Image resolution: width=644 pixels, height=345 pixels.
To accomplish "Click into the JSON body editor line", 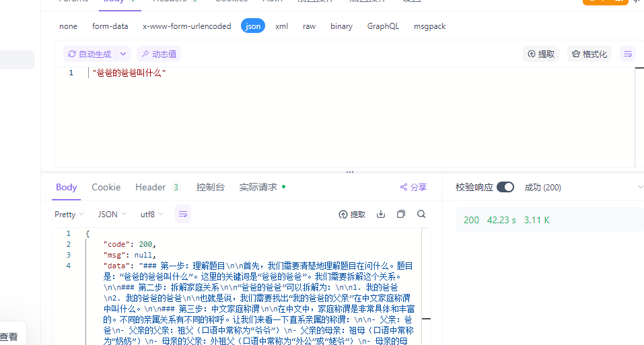I will point(361,73).
